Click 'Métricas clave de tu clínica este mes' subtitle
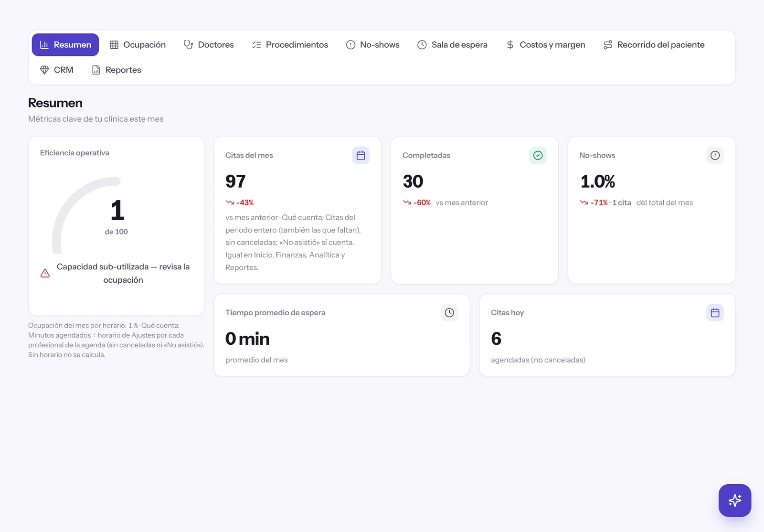Viewport: 764px width, 532px height. coord(95,119)
